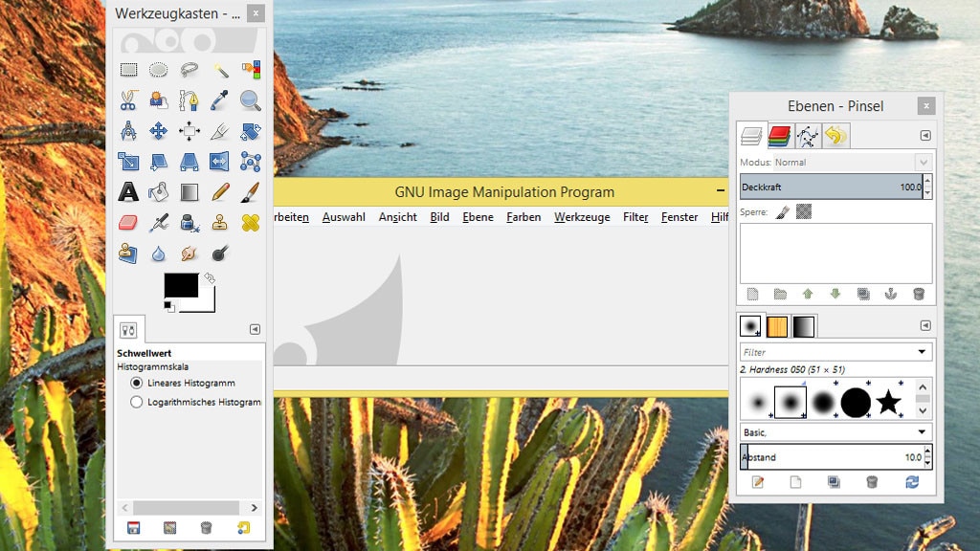Select the Foreground Select tool
Image resolution: width=980 pixels, height=551 pixels.
click(x=158, y=99)
